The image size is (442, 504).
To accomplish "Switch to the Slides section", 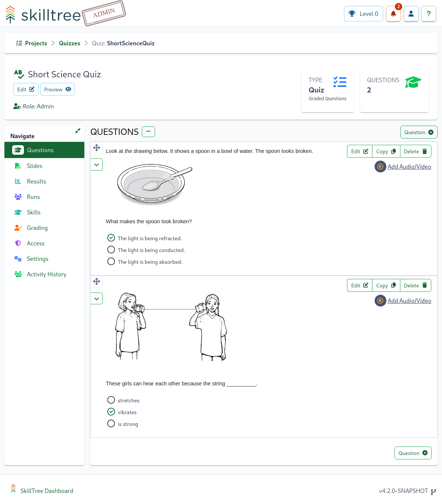I will pyautogui.click(x=34, y=166).
